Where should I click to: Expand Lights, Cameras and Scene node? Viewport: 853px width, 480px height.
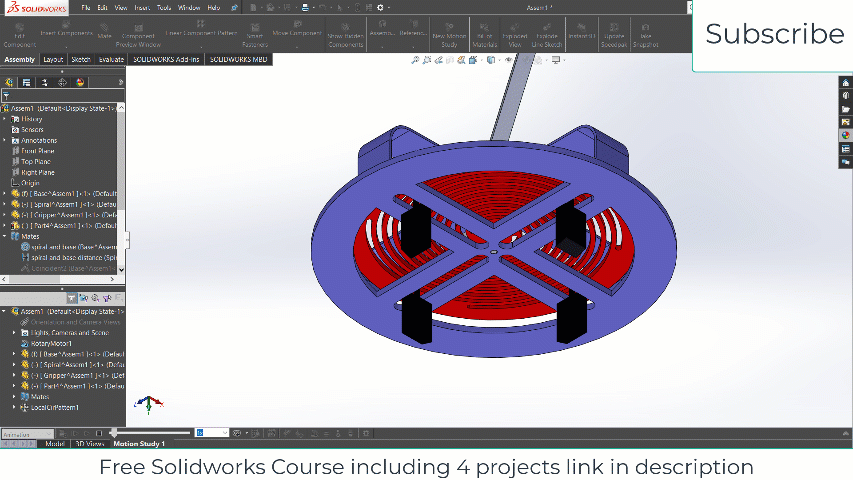15,333
